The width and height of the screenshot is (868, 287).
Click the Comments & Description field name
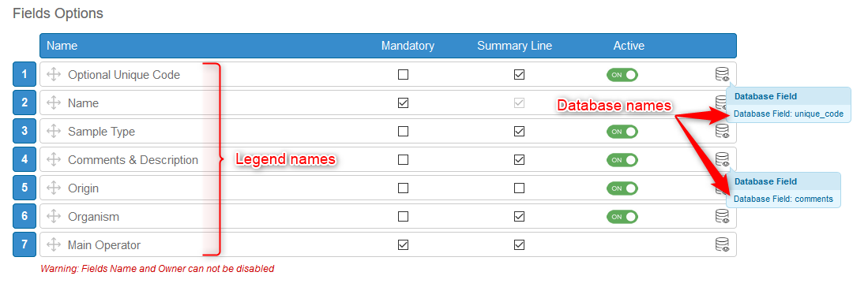click(133, 160)
